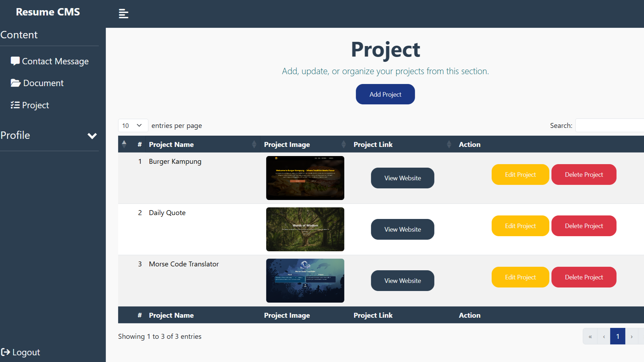Click the Burger Kampung project image thumbnail

point(305,178)
